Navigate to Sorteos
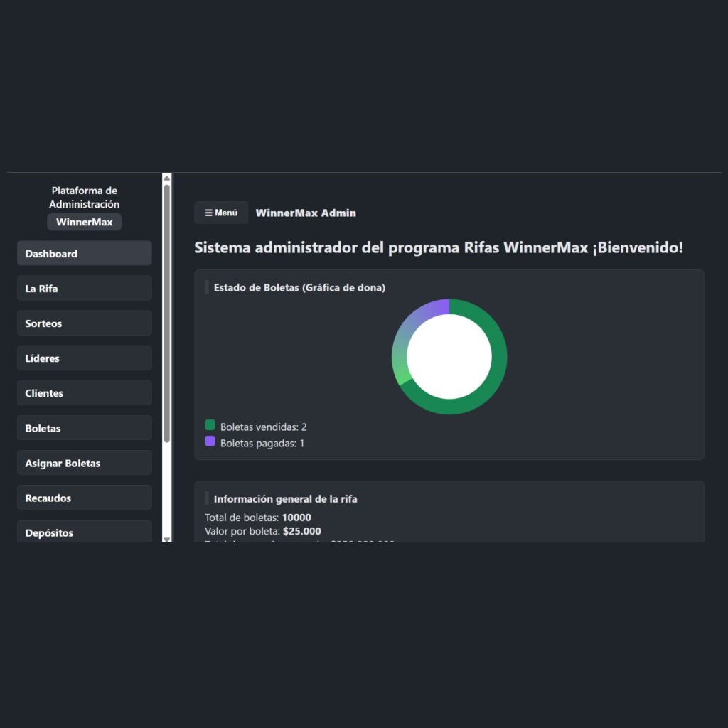 [84, 323]
